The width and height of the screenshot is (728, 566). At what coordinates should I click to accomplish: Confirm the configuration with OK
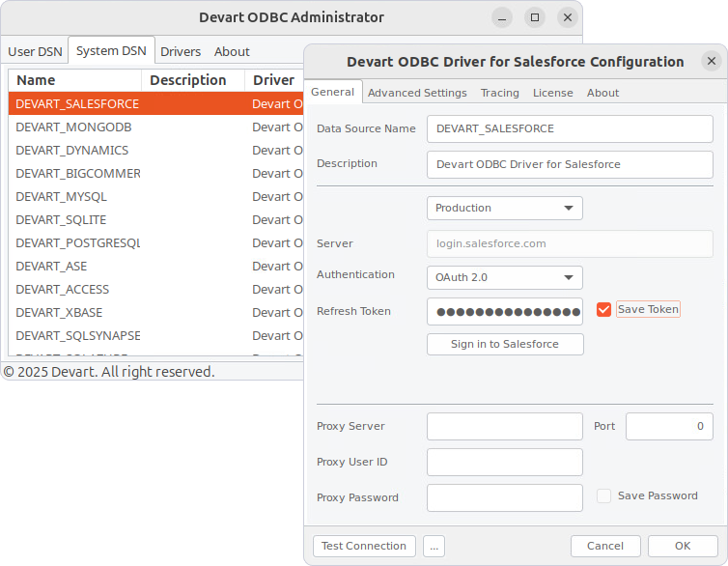pyautogui.click(x=683, y=546)
